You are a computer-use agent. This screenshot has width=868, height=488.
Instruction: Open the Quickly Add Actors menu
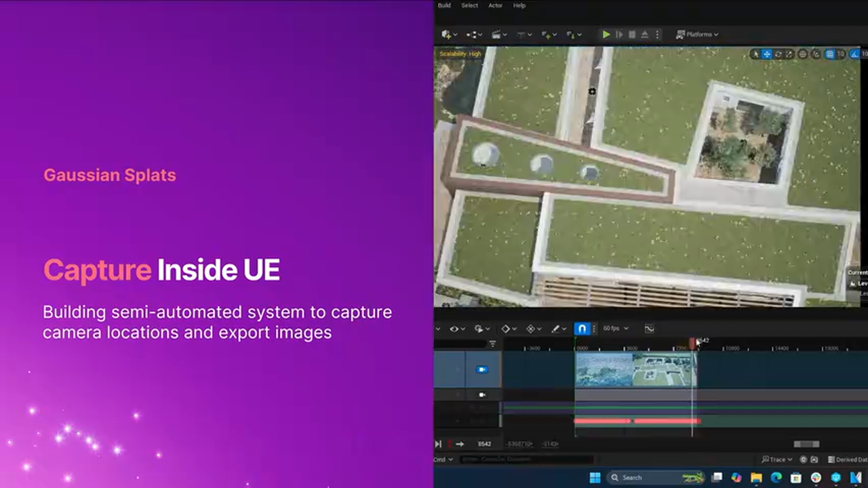tap(446, 34)
